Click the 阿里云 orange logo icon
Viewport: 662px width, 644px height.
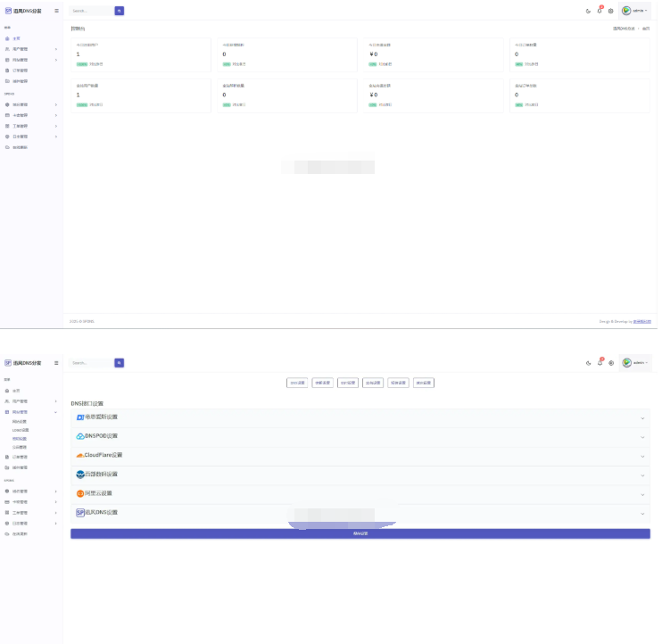pos(79,493)
